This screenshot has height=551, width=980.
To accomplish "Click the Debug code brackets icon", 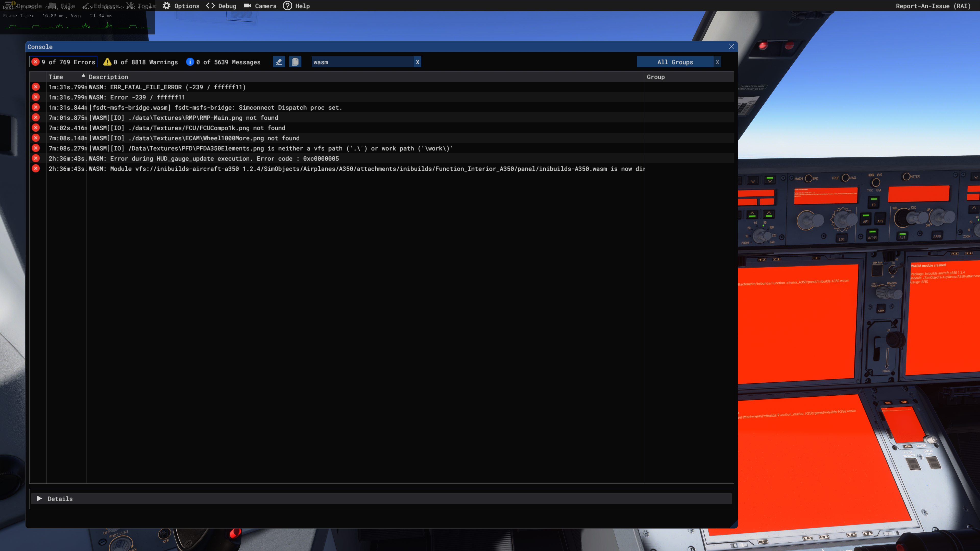I will pyautogui.click(x=210, y=6).
